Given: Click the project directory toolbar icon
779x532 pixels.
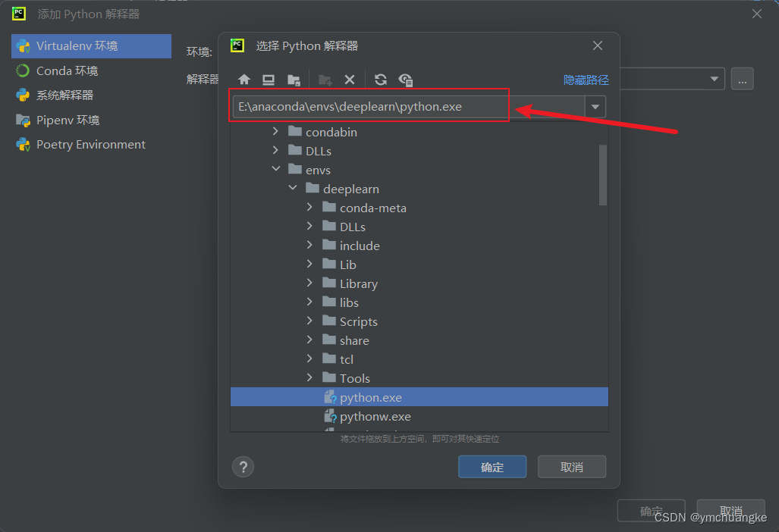Looking at the screenshot, I should tap(294, 80).
